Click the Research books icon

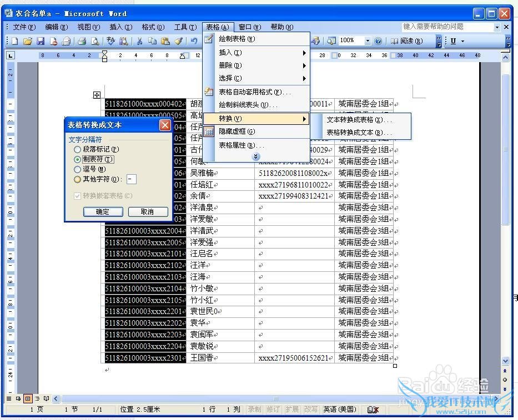pos(124,41)
